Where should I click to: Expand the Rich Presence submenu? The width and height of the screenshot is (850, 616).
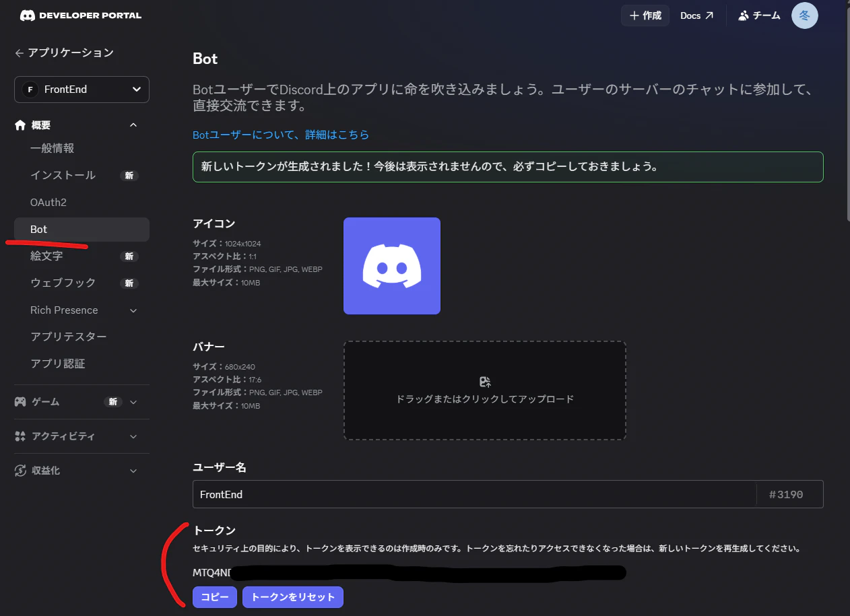click(x=133, y=310)
